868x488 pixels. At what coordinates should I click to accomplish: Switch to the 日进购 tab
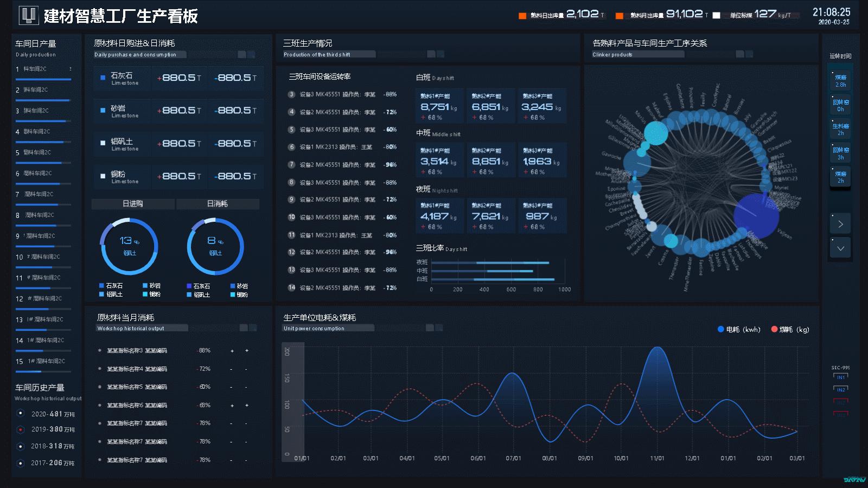click(133, 204)
